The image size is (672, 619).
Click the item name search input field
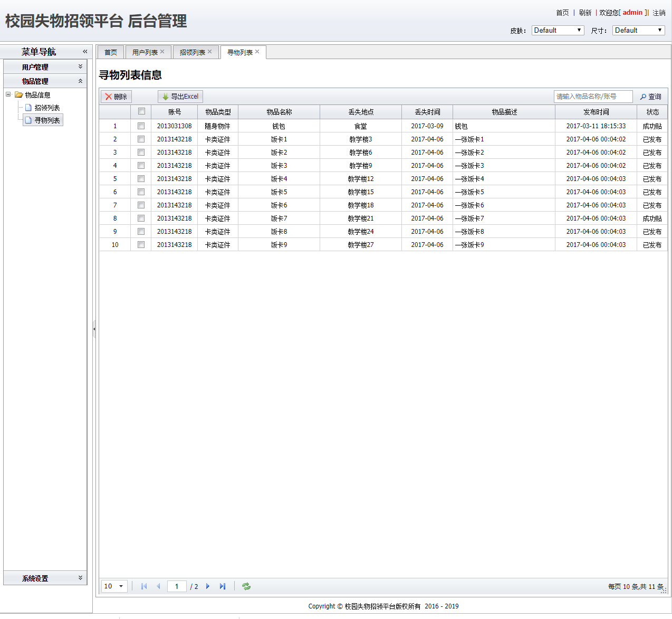point(592,97)
